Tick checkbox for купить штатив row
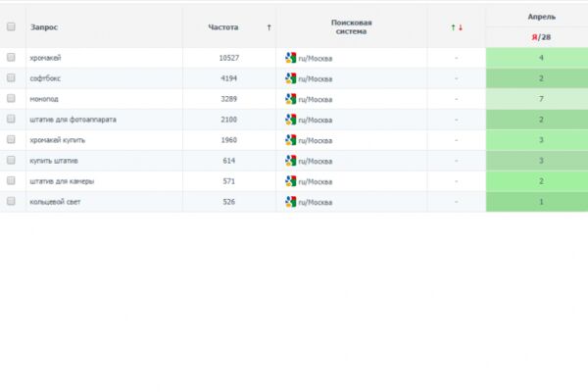The width and height of the screenshot is (588, 392). coord(11,160)
